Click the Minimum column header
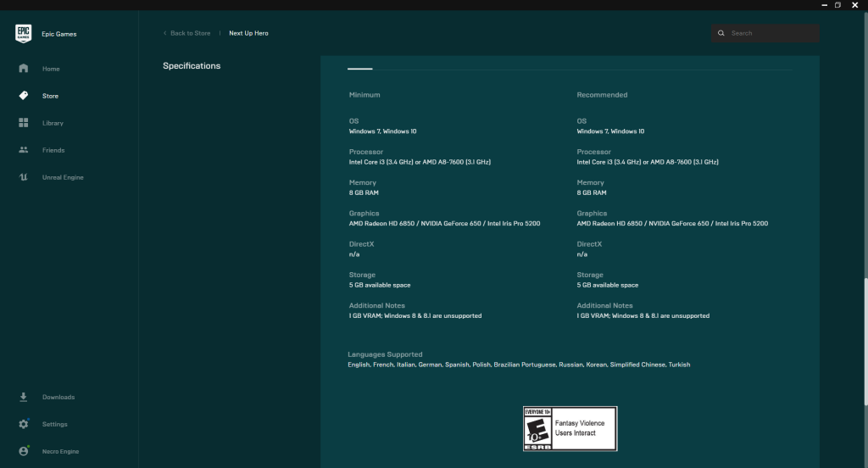 click(x=364, y=95)
